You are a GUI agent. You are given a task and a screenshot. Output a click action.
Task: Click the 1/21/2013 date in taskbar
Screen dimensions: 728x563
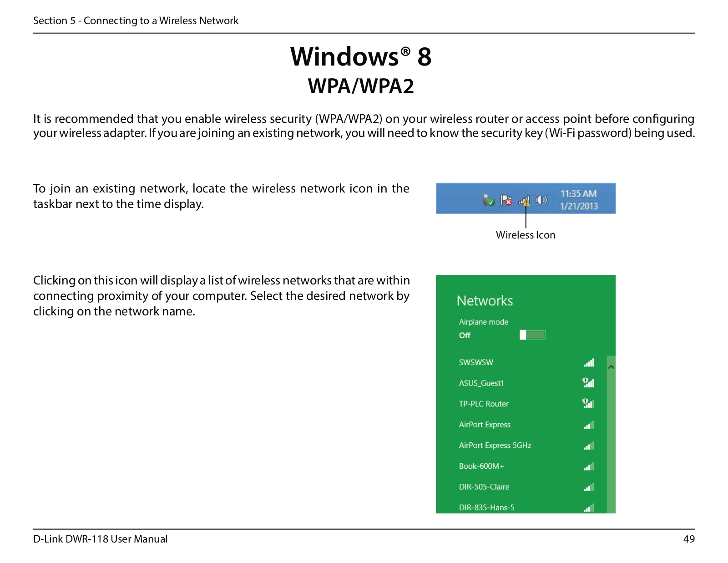(579, 206)
